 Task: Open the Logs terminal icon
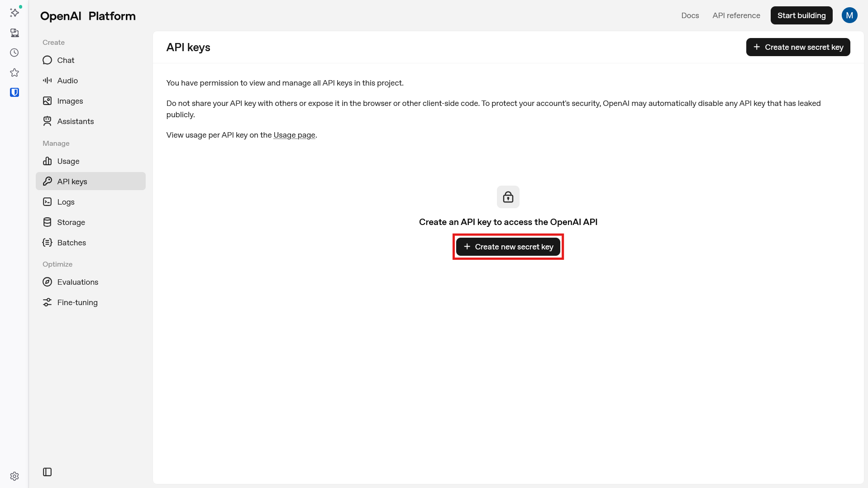(47, 202)
